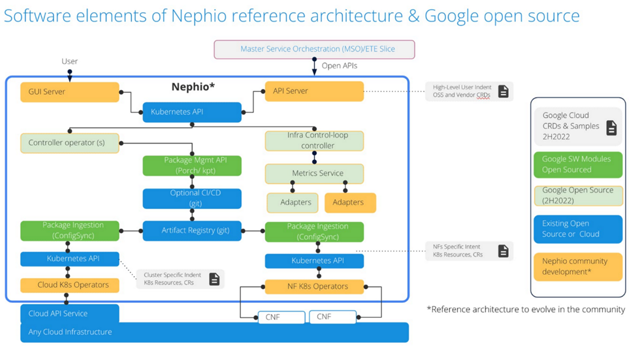The width and height of the screenshot is (644, 346).
Task: Click the Open APIs label
Action: [339, 66]
